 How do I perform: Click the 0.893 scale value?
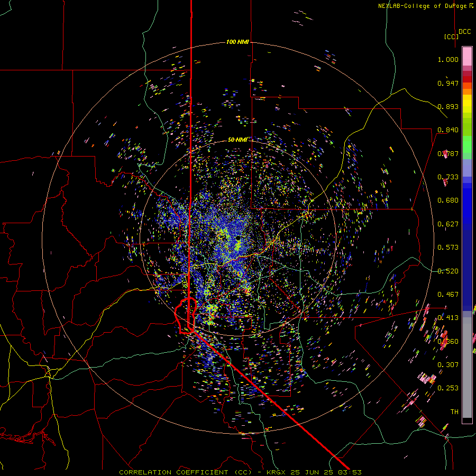(x=448, y=106)
